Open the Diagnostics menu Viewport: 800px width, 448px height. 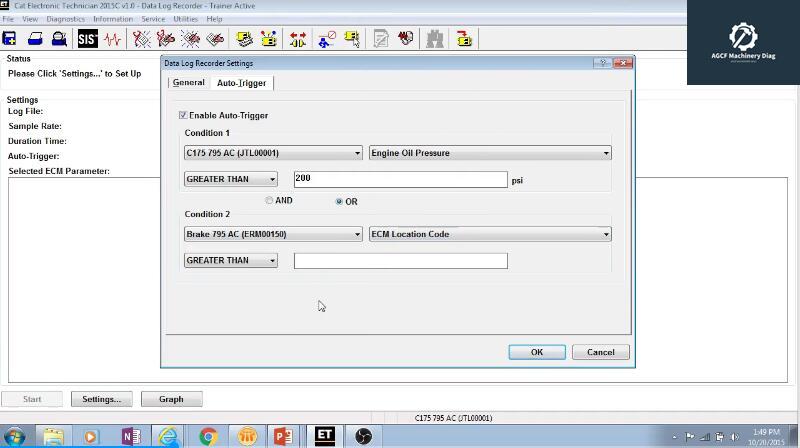65,19
